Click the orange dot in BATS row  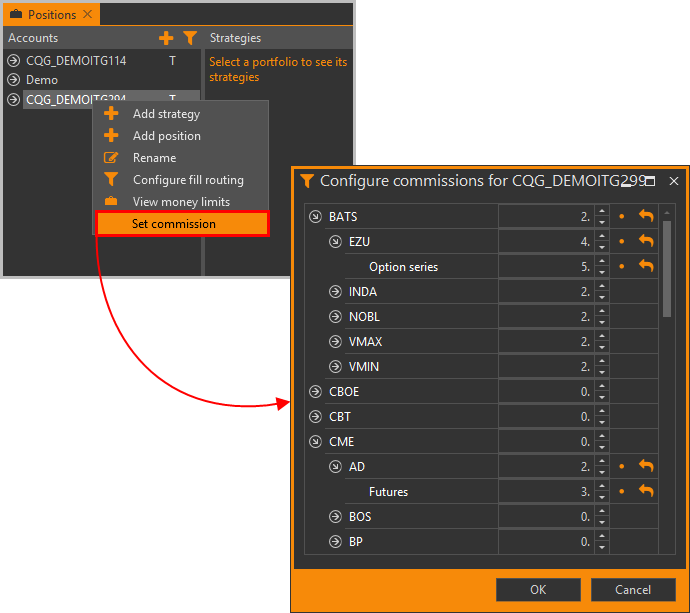point(621,217)
